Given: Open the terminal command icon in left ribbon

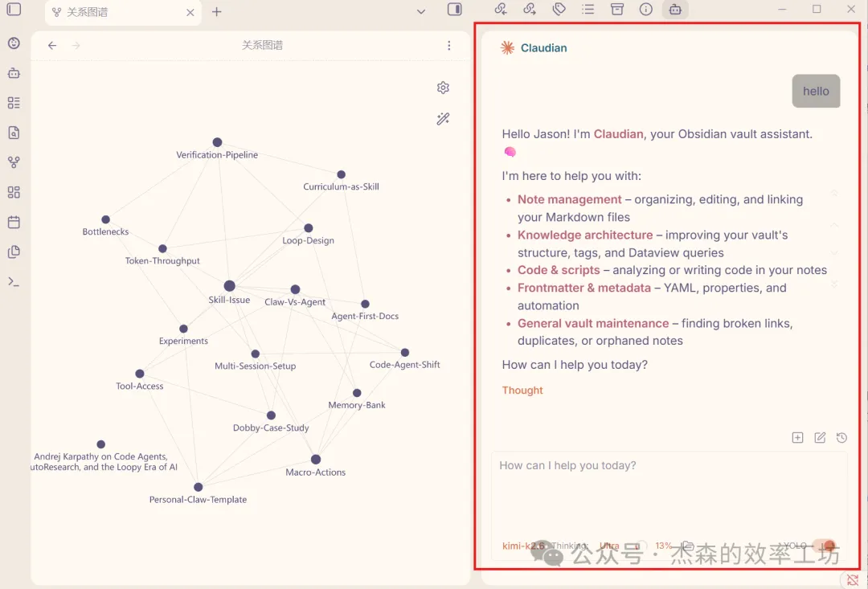Looking at the screenshot, I should pyautogui.click(x=14, y=282).
